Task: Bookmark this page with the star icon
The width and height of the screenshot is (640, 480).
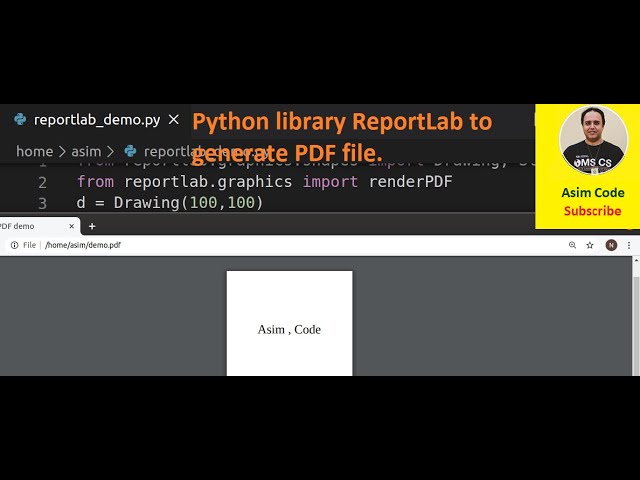Action: coord(590,245)
